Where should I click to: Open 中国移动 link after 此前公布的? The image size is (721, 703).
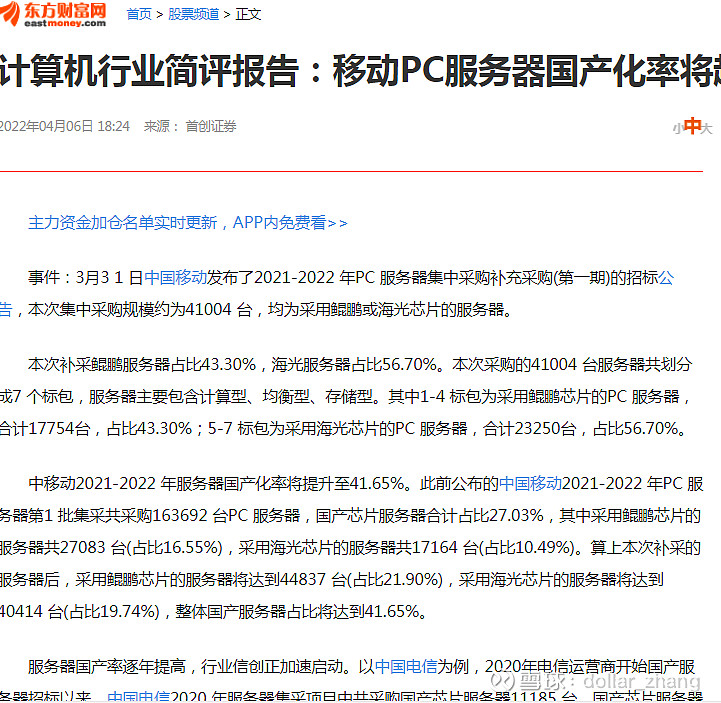pos(530,484)
